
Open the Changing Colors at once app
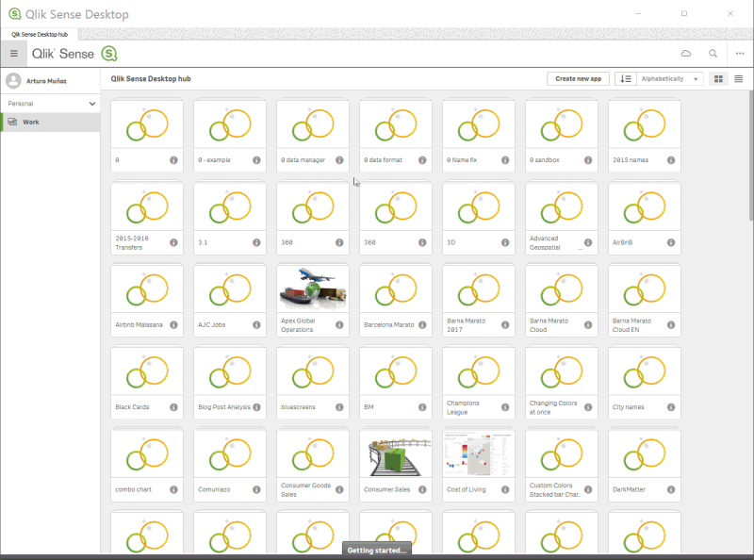(x=561, y=383)
